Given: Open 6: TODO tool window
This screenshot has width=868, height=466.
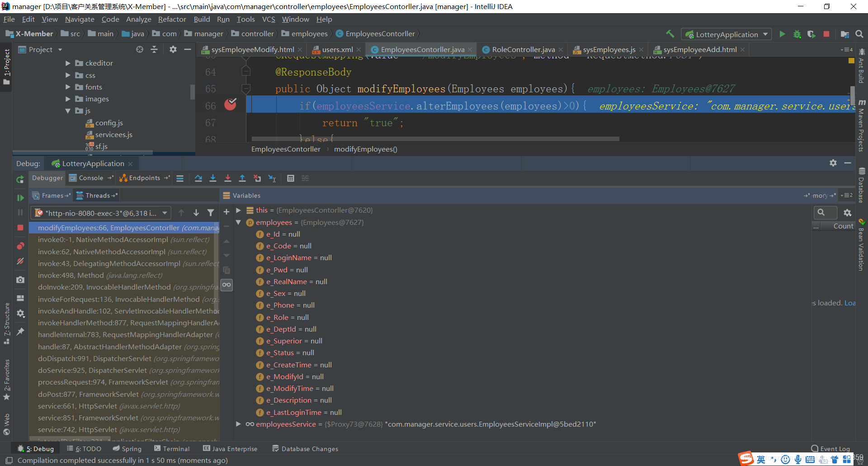Looking at the screenshot, I should [x=84, y=449].
